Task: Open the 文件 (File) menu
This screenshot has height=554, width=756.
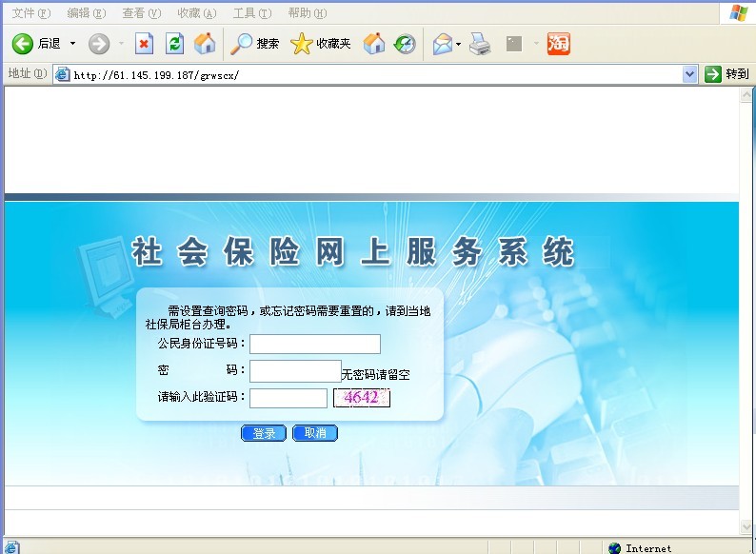Action: point(30,13)
